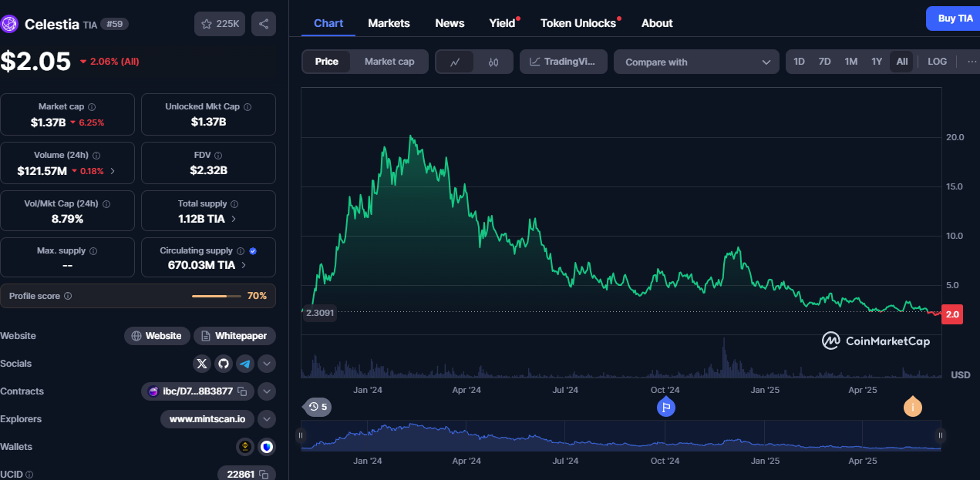Expand more explorers chevron
The width and height of the screenshot is (980, 480).
(x=267, y=419)
